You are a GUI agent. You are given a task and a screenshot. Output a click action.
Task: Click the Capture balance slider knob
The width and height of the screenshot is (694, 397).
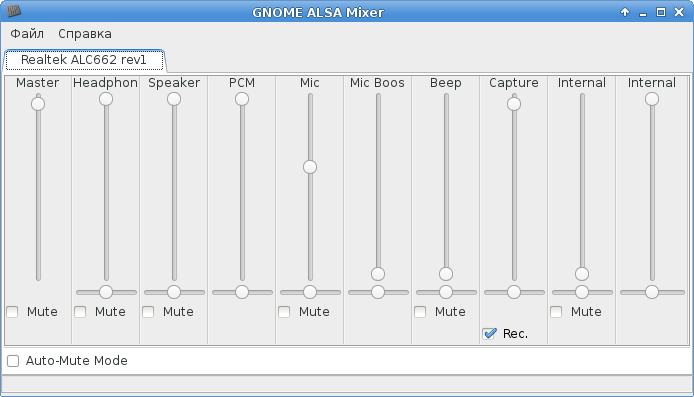click(x=514, y=292)
